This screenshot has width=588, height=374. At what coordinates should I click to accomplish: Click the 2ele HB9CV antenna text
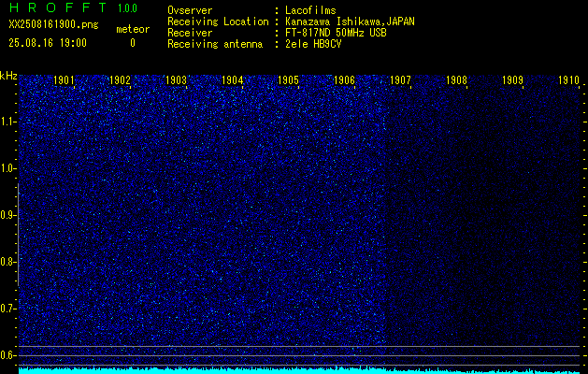313,44
